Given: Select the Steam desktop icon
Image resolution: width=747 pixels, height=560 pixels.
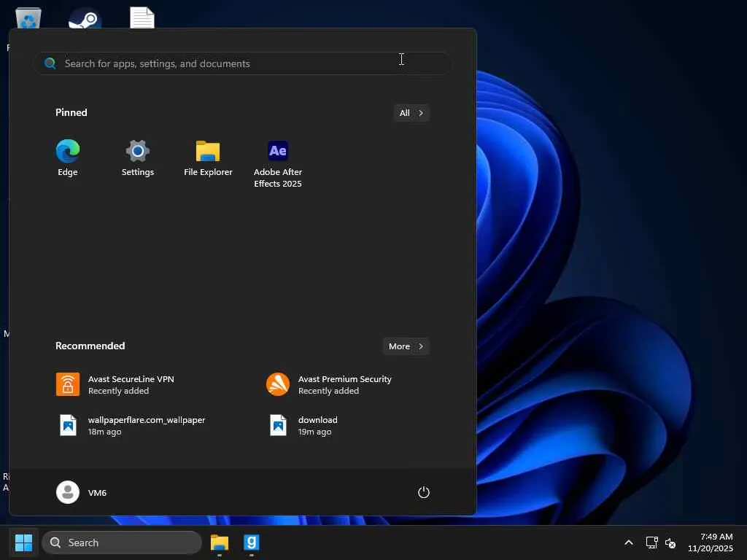Looking at the screenshot, I should point(85,18).
